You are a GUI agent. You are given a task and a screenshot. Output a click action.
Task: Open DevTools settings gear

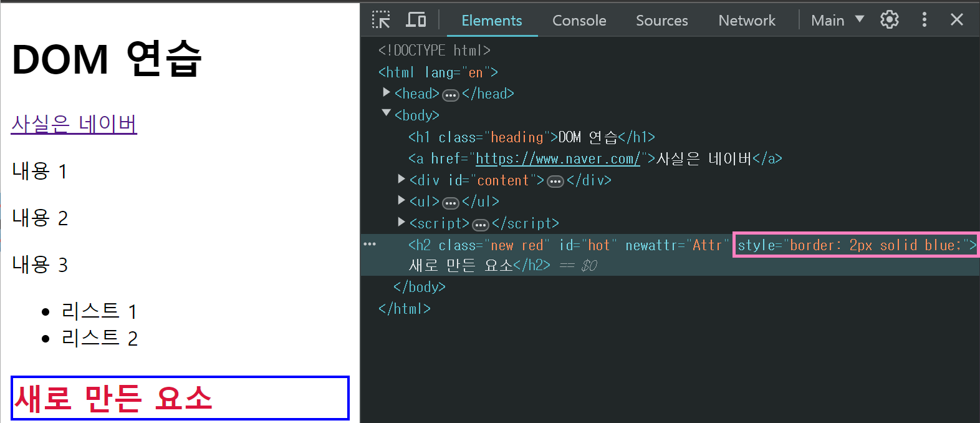coord(890,20)
